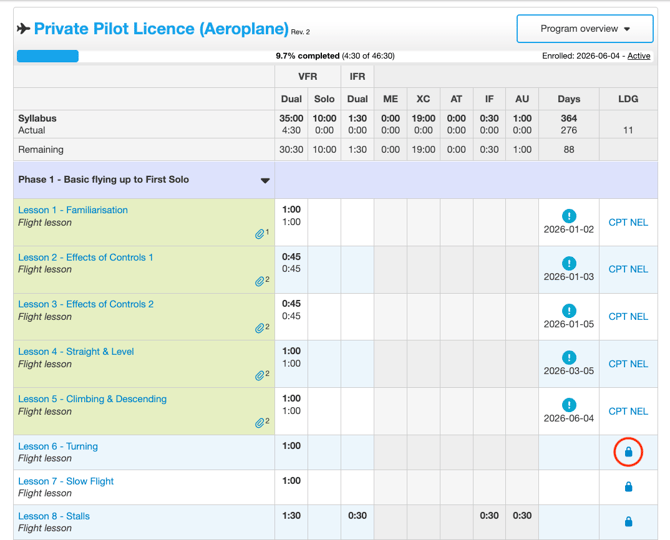Click the 9.7% completed text
Screen dimensions: 670x540
[x=307, y=56]
